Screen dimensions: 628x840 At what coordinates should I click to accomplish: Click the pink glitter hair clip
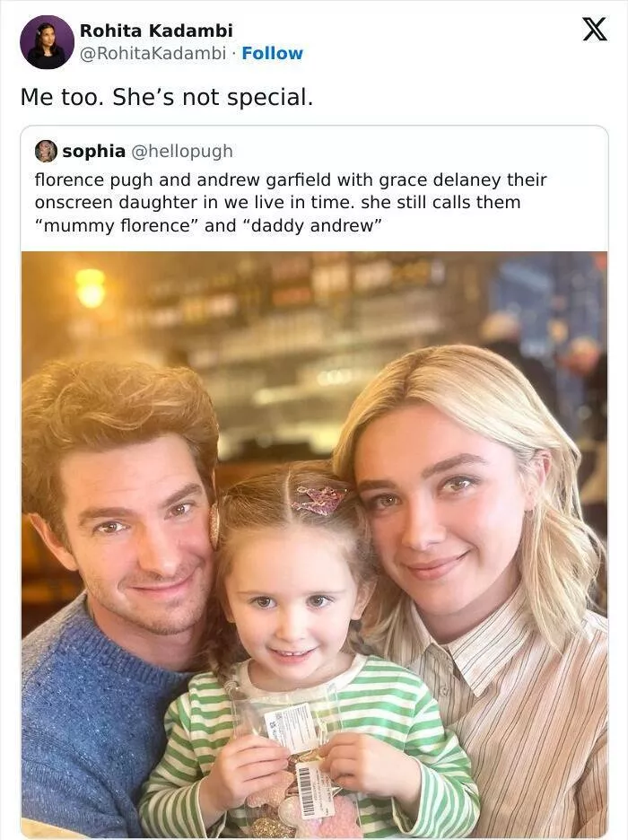[318, 500]
